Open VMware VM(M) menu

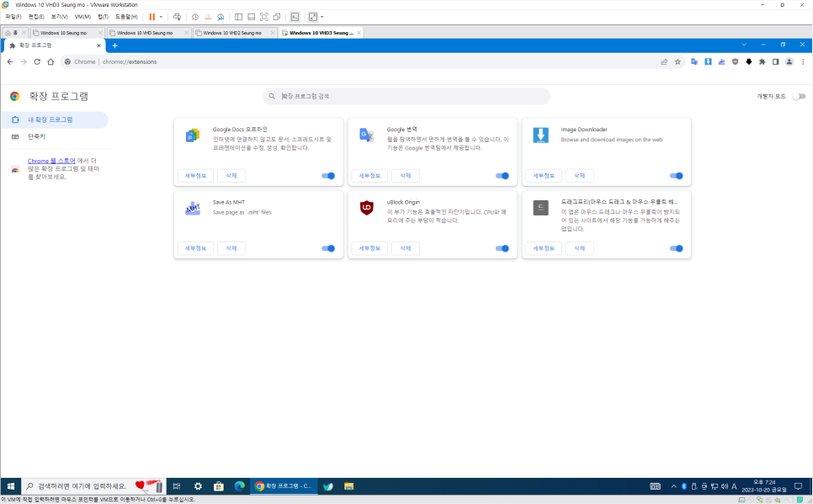pos(82,17)
